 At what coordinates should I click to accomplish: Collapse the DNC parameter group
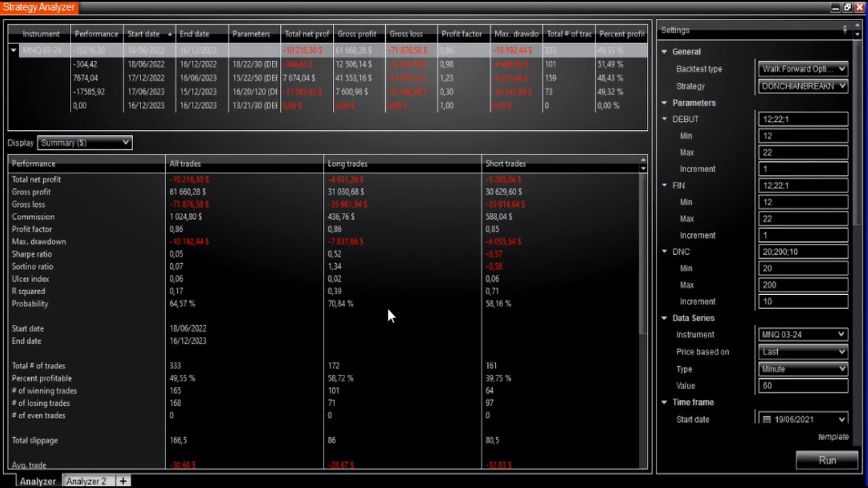pos(665,251)
